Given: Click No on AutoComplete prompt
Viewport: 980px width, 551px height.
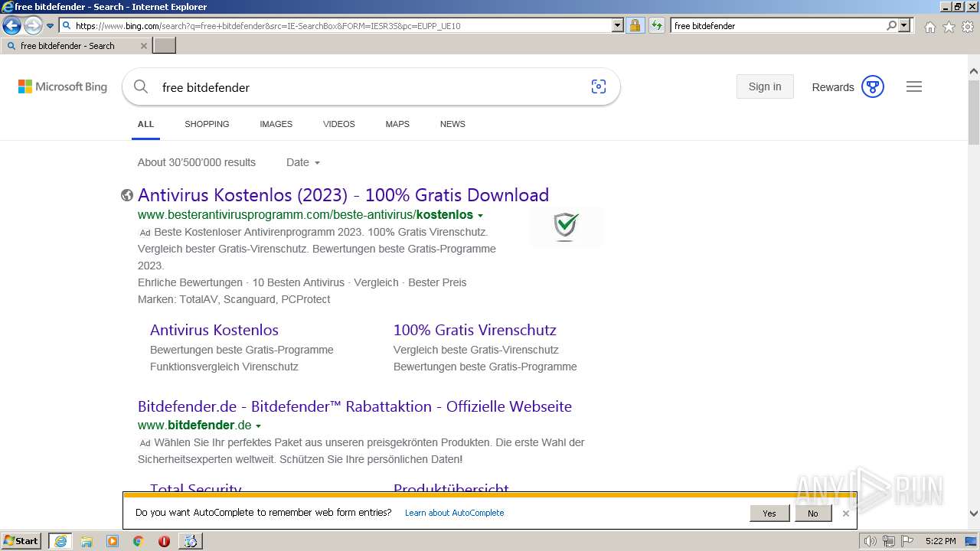Looking at the screenshot, I should [x=812, y=514].
